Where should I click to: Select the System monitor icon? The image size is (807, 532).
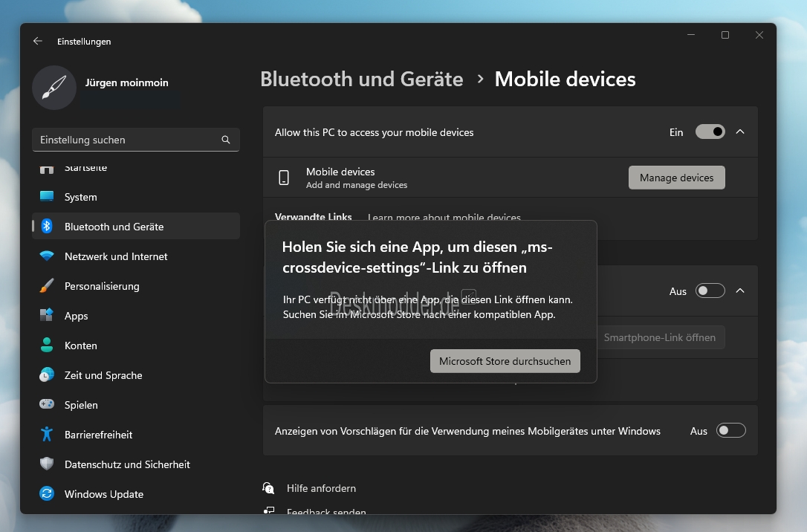coord(47,197)
